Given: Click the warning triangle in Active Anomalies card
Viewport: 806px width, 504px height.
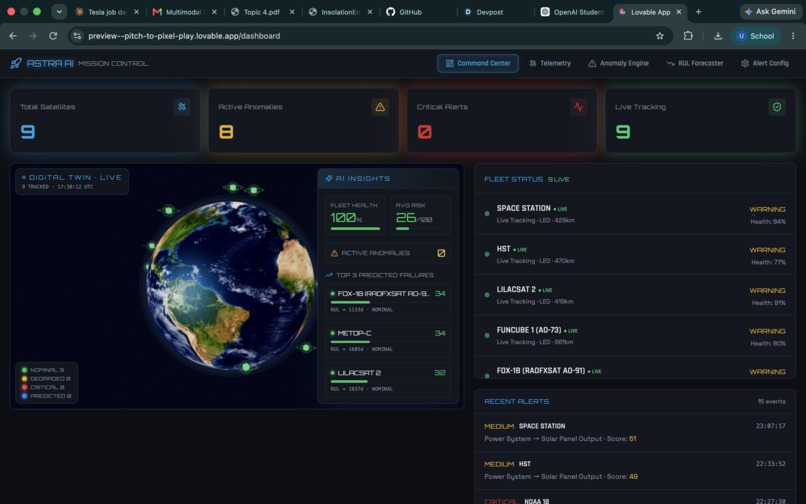Looking at the screenshot, I should (x=380, y=107).
